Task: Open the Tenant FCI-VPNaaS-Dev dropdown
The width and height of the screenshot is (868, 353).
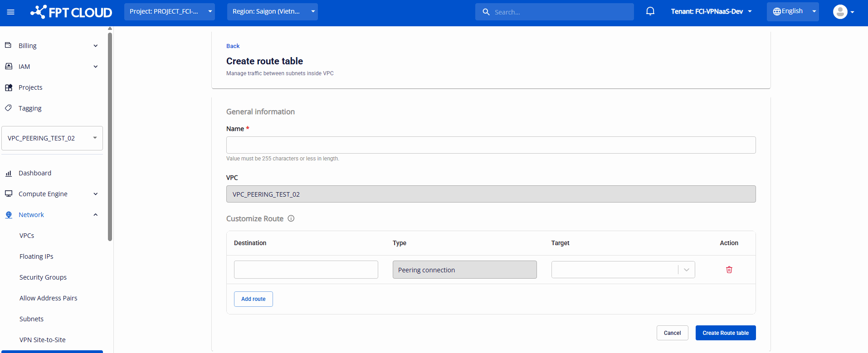Action: (x=711, y=11)
